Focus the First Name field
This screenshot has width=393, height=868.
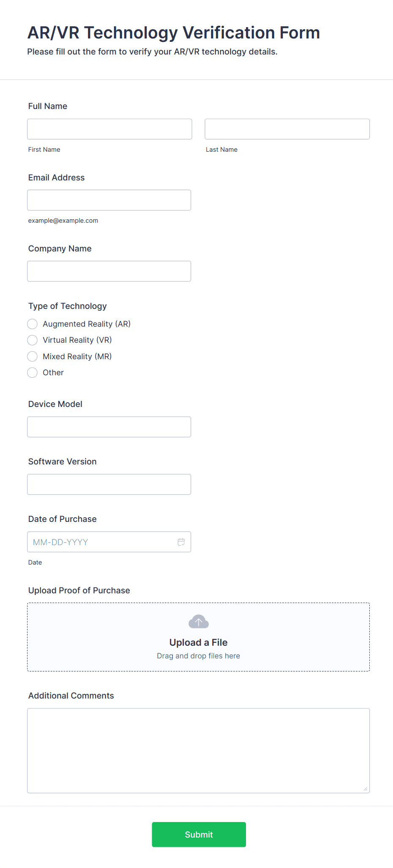(x=109, y=129)
